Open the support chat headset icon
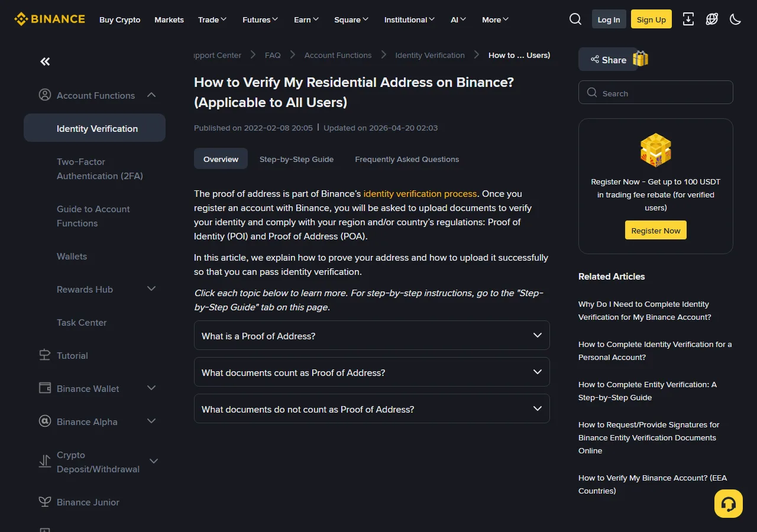 pos(729,504)
